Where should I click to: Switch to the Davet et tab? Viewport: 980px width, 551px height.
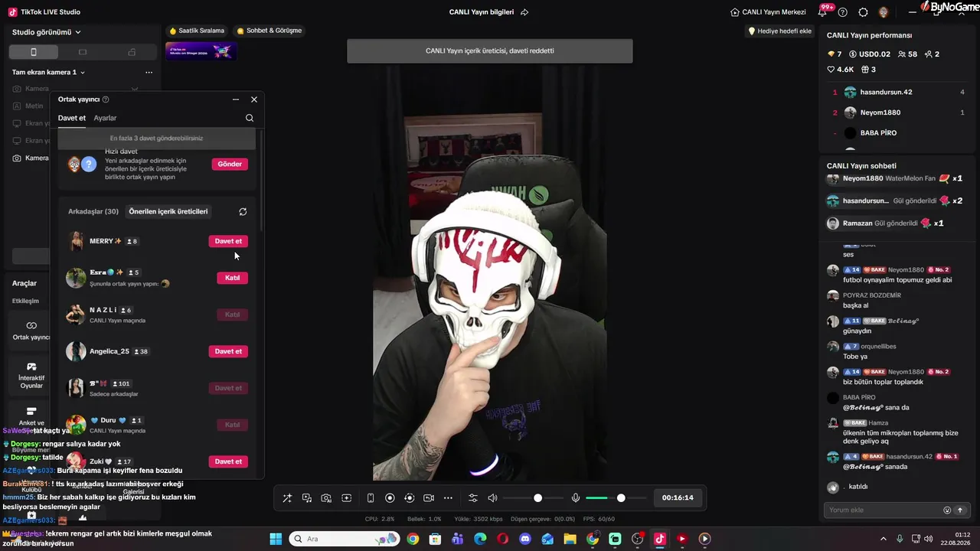(72, 118)
